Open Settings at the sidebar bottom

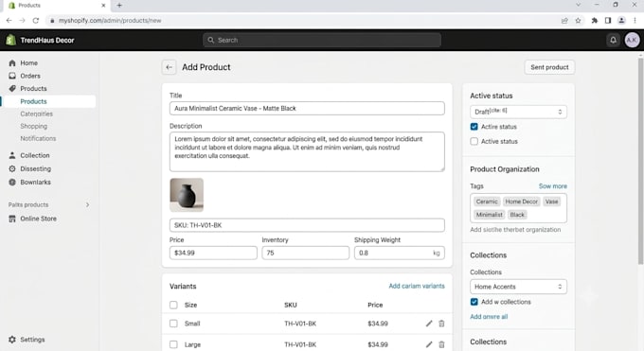coord(32,340)
